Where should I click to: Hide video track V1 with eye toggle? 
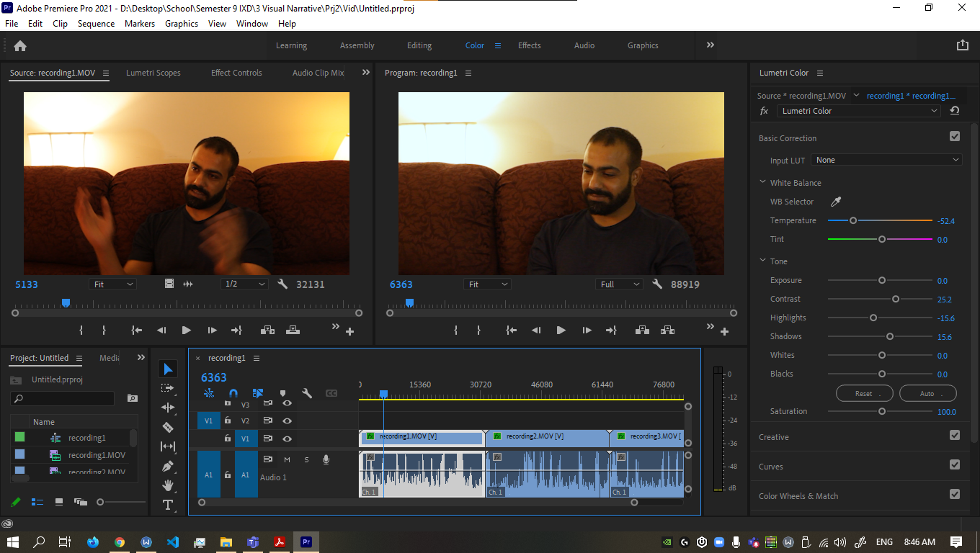(x=287, y=439)
